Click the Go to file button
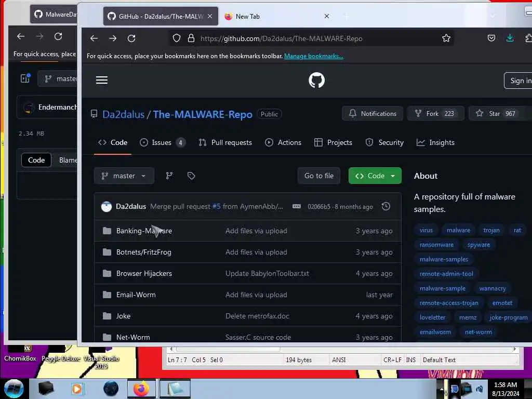The height and width of the screenshot is (399, 532). pos(319,176)
